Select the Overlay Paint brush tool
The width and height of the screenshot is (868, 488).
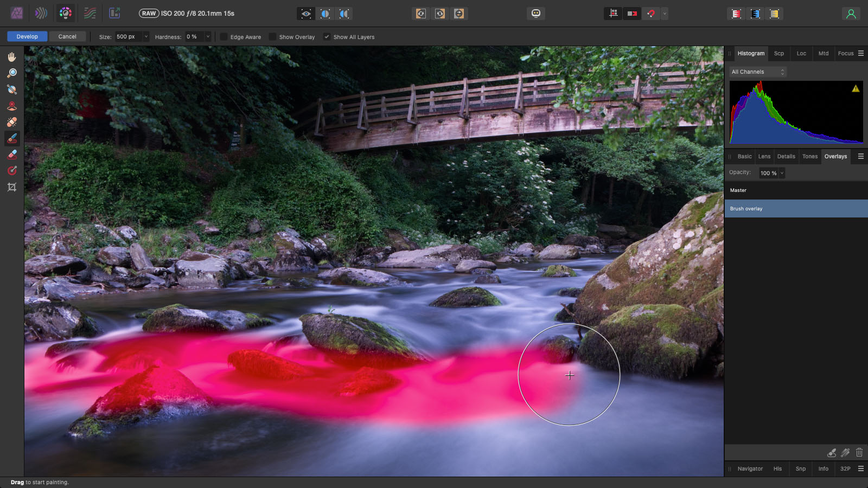tap(12, 138)
